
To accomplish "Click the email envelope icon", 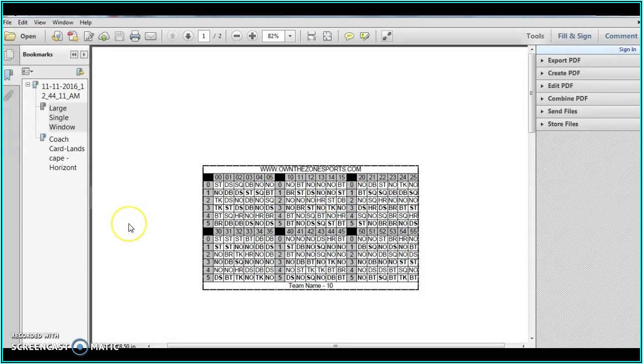I will tap(150, 36).
